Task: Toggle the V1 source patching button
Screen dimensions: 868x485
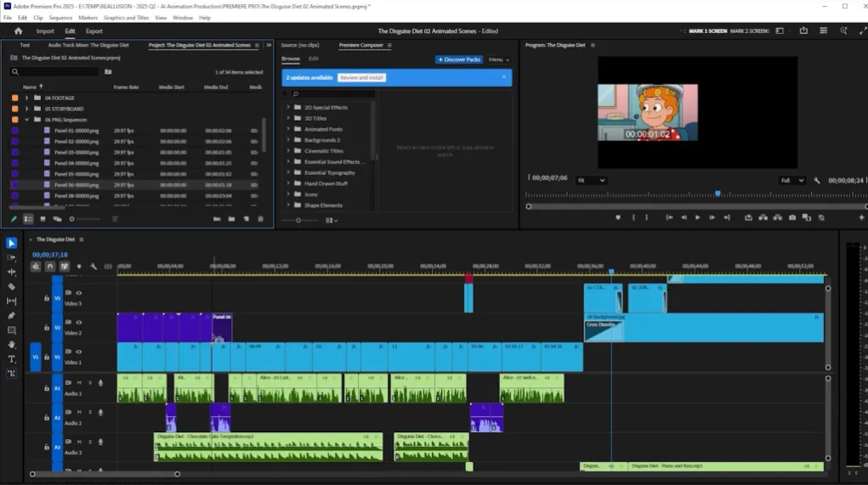Action: (36, 358)
